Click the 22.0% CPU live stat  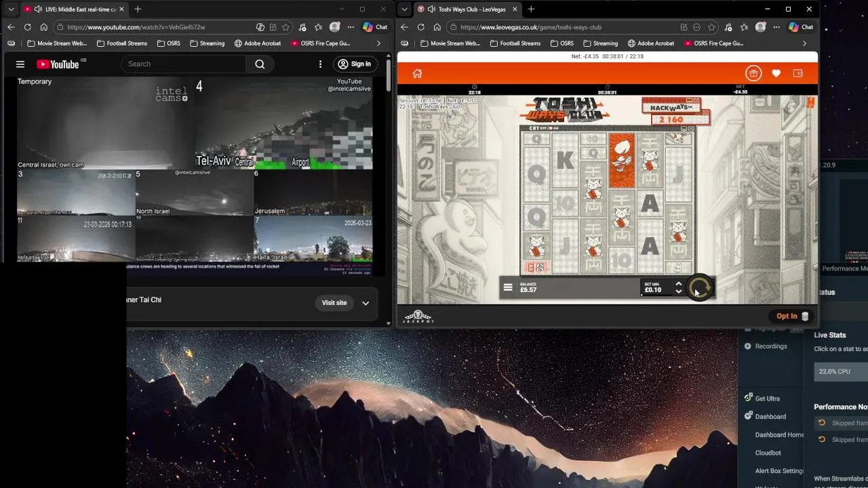pos(841,371)
